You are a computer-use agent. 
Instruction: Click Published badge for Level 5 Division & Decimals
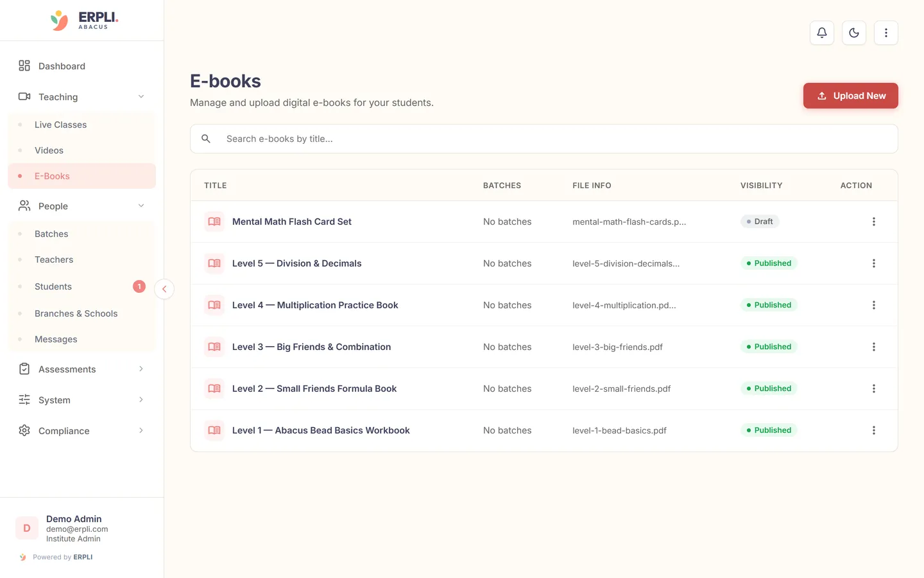769,263
